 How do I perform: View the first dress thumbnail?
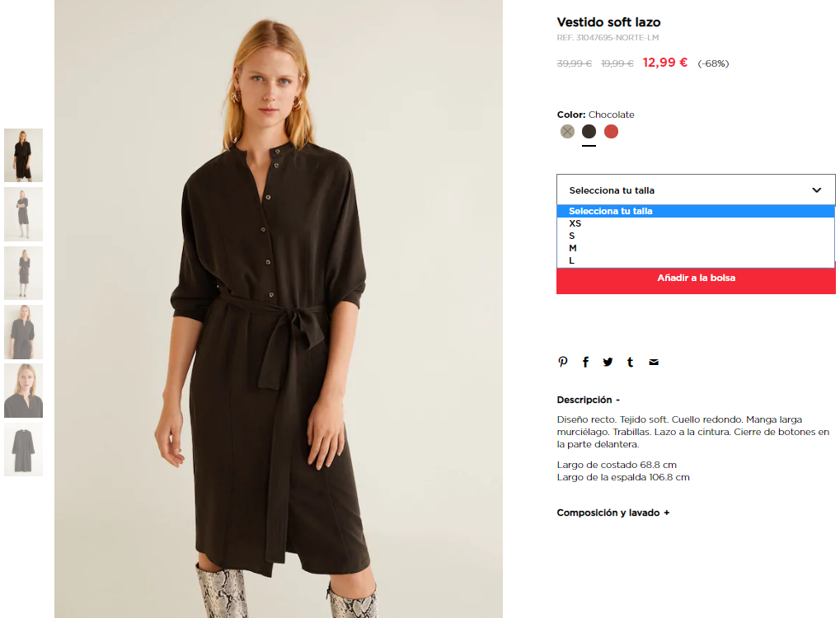[24, 155]
